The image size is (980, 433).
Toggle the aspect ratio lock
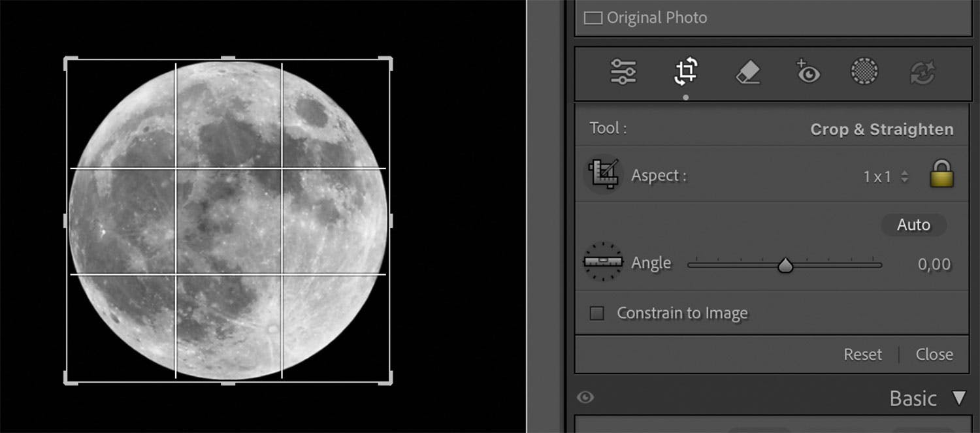click(x=941, y=175)
